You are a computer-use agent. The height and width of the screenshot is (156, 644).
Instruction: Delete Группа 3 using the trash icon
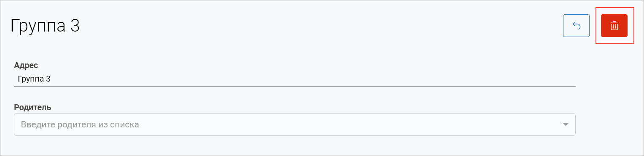pos(614,26)
